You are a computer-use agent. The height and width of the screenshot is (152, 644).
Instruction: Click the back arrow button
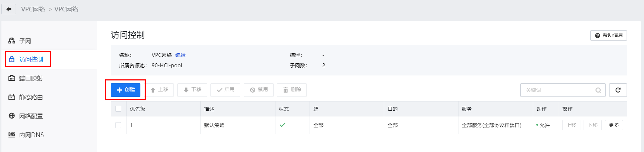9,9
